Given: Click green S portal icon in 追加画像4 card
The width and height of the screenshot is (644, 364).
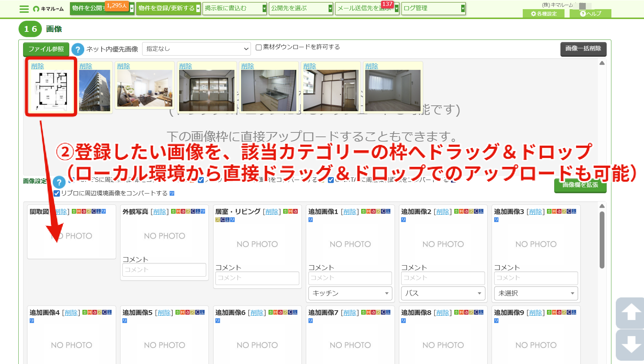Looking at the screenshot, I should 85,312.
